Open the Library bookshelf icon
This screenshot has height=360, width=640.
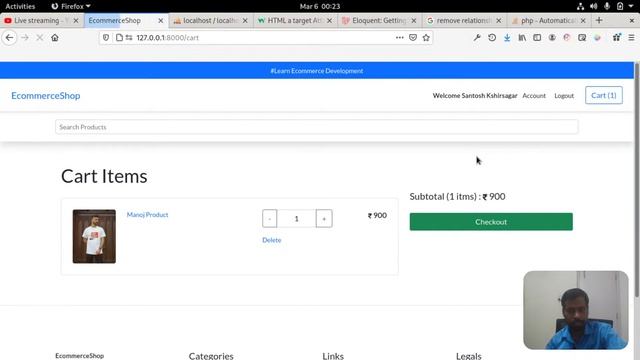522,38
